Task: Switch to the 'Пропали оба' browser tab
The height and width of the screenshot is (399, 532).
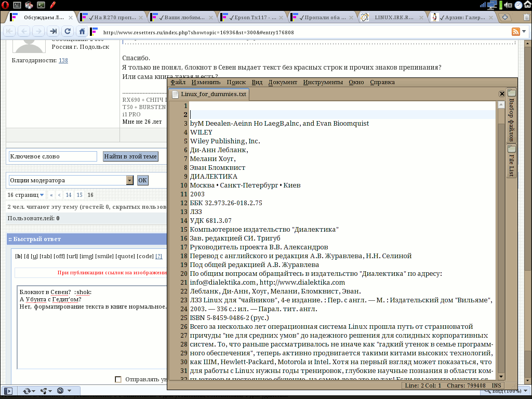Action: pyautogui.click(x=322, y=17)
